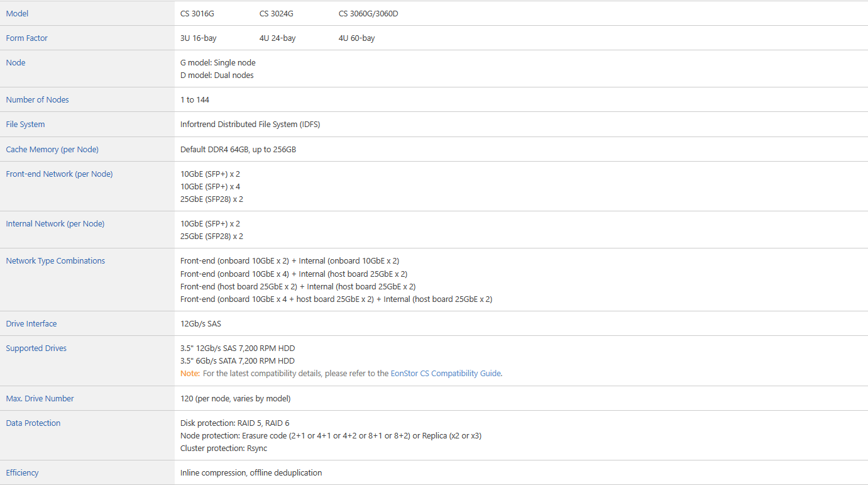
Task: Click the Number of Nodes label
Action: point(37,99)
